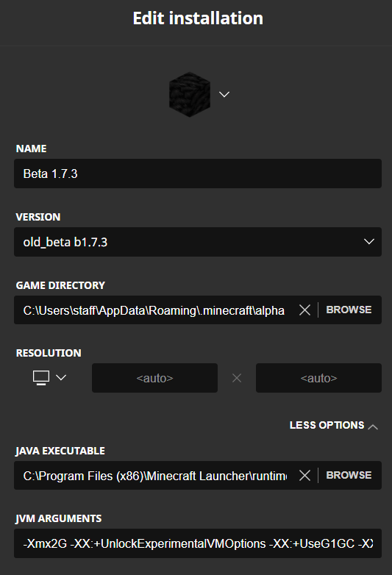This screenshot has width=392, height=575.
Task: Clear the Java Executable path with X
Action: pyautogui.click(x=304, y=476)
